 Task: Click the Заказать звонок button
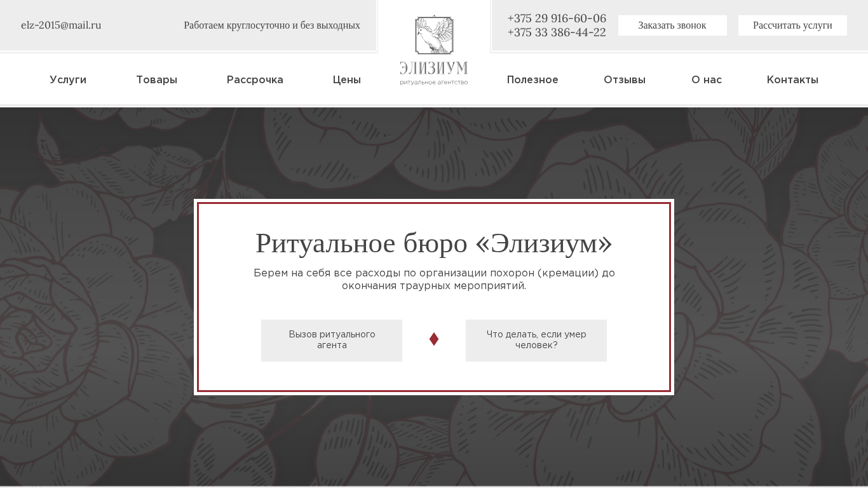pos(672,25)
